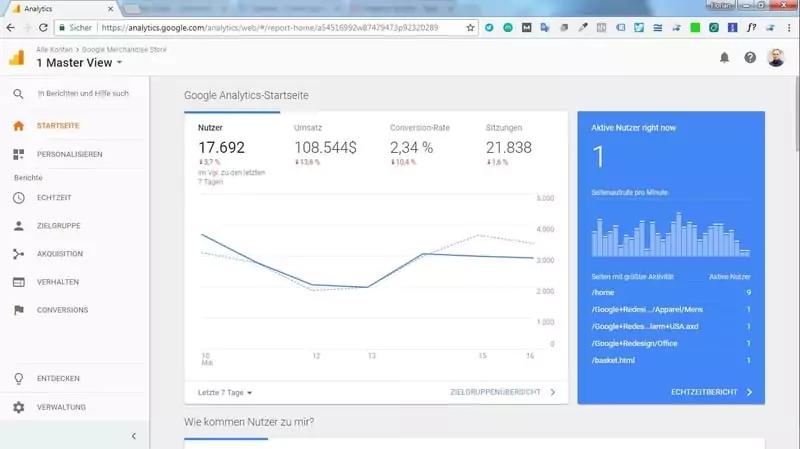Screen dimensions: 800x449
Task: Click the Conversions flag icon
Action: (18, 310)
